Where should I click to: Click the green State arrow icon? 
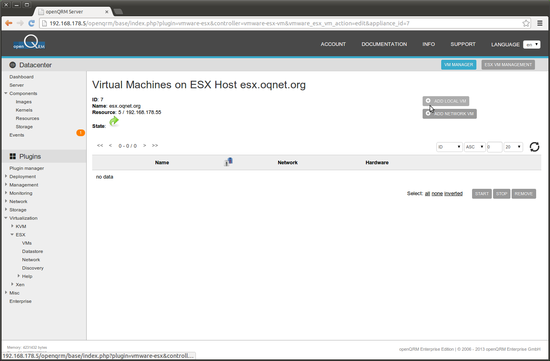114,121
